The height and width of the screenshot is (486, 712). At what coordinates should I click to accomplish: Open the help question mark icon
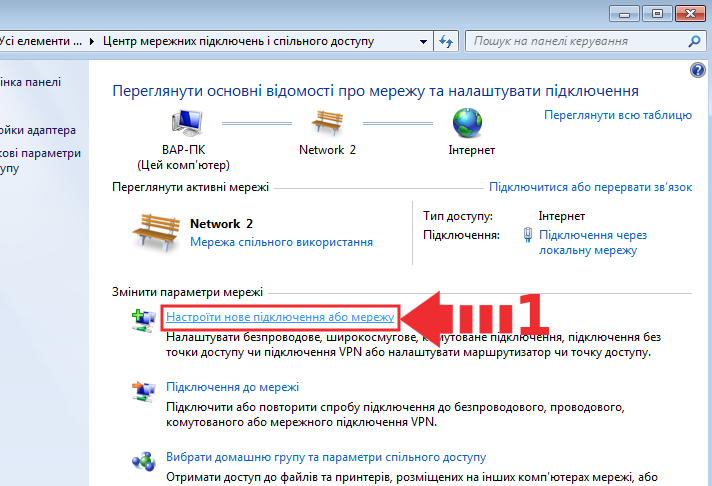point(697,70)
